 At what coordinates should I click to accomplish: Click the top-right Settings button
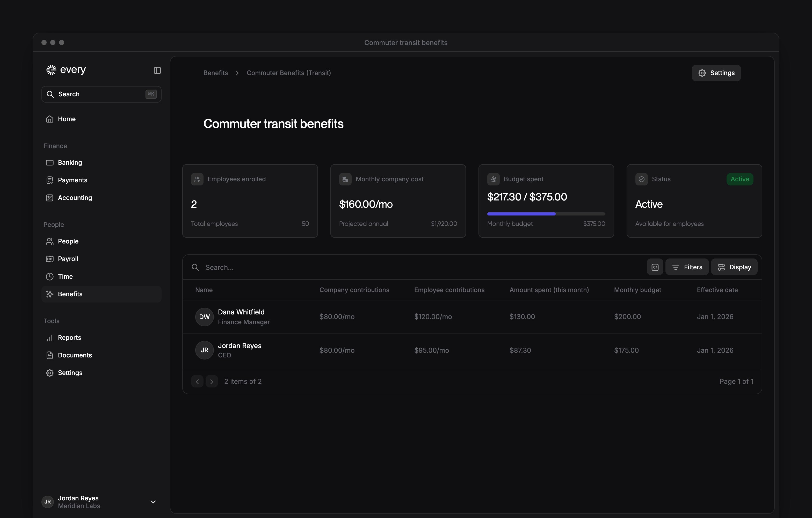pyautogui.click(x=716, y=73)
